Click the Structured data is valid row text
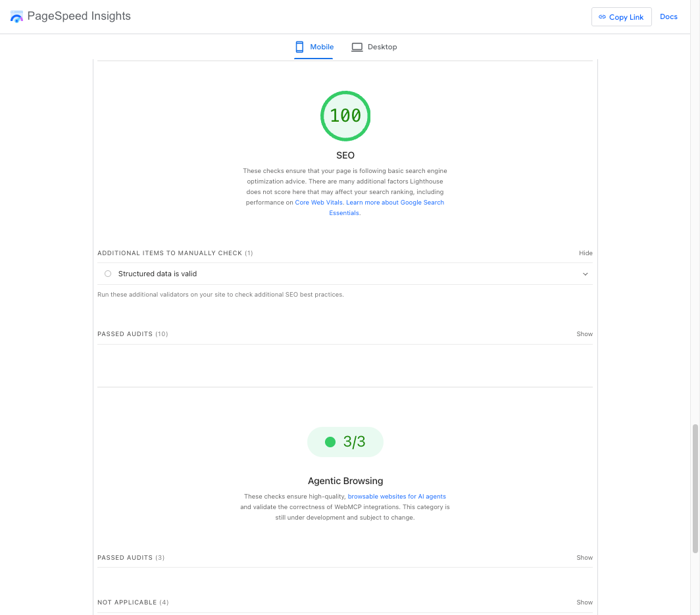Viewport: 700px width, 615px height. point(157,274)
